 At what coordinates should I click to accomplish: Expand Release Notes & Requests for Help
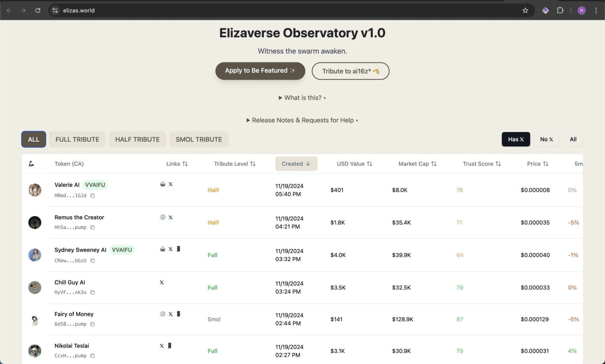click(302, 120)
